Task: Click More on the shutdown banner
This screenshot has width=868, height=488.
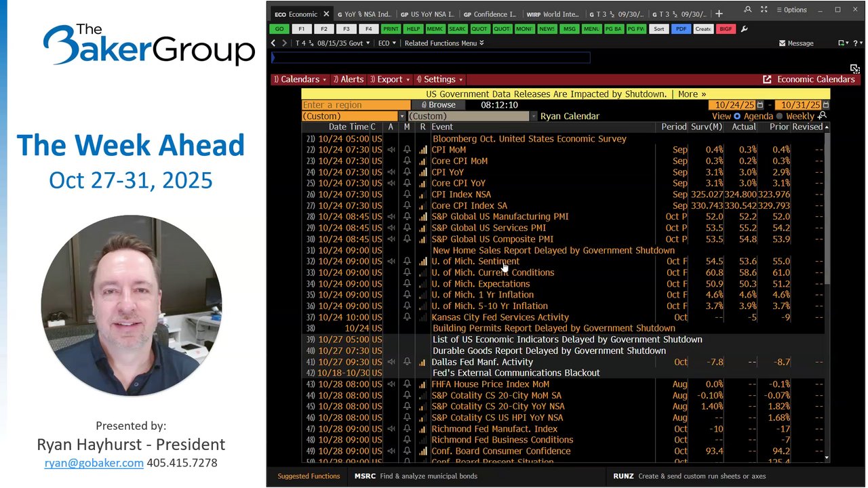Action: click(692, 94)
